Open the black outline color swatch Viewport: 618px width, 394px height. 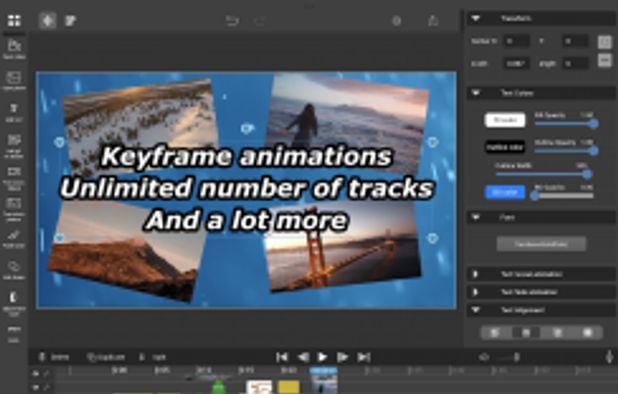(505, 147)
